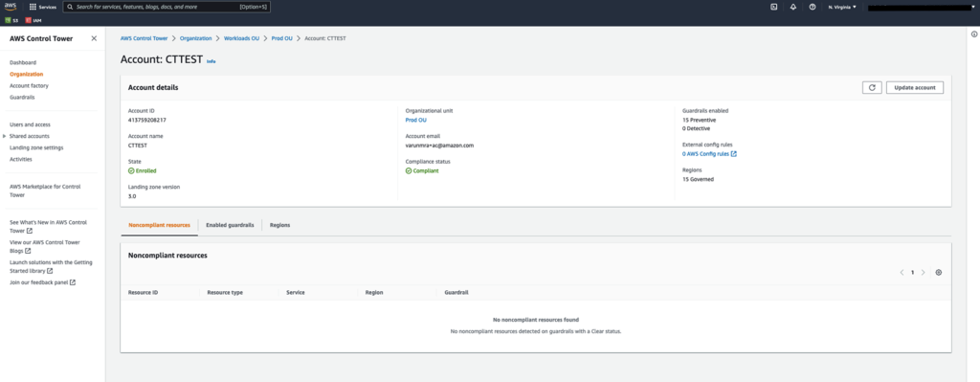Click AWS Control Tower breadcrumb
The image size is (980, 382).
click(x=144, y=38)
